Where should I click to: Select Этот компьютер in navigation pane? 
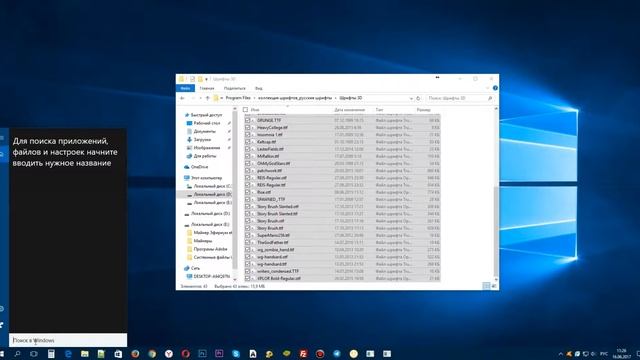206,178
